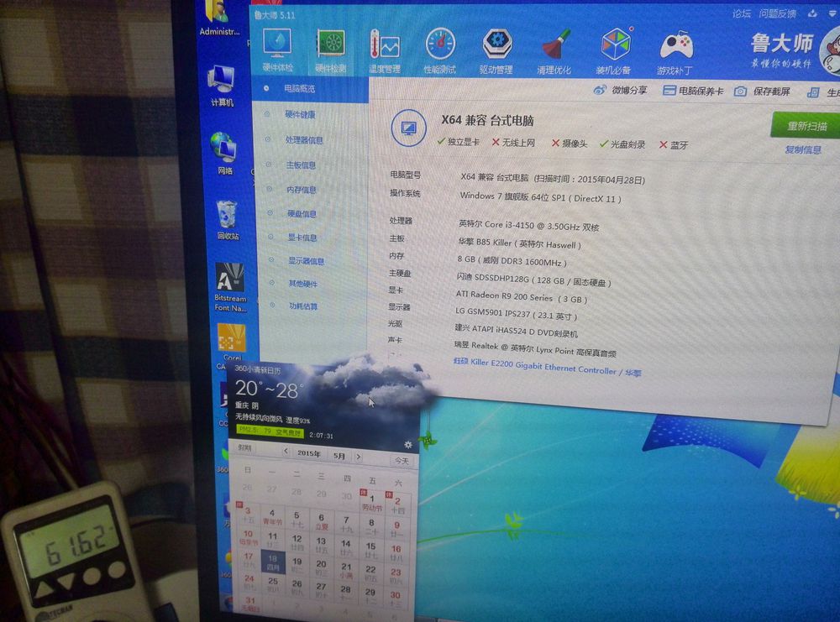Screen dimensions: 840x622
Task: Click the computer overview monitor icon
Action: [x=409, y=128]
